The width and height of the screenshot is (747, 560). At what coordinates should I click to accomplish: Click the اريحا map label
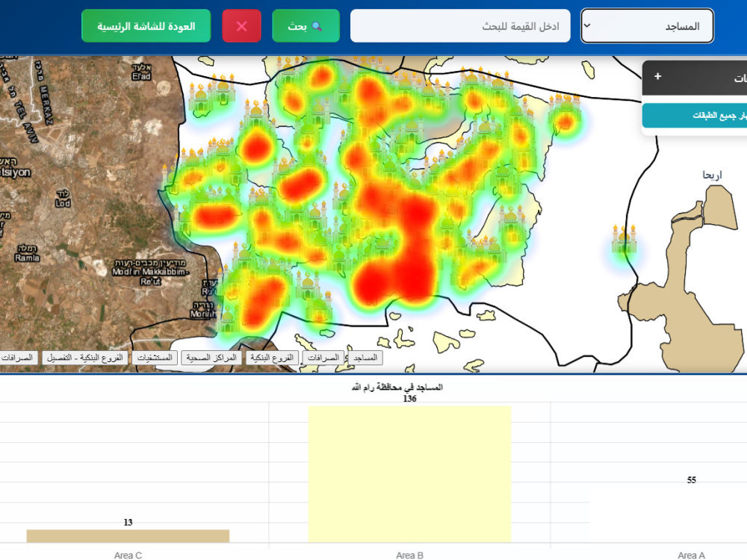(x=712, y=175)
